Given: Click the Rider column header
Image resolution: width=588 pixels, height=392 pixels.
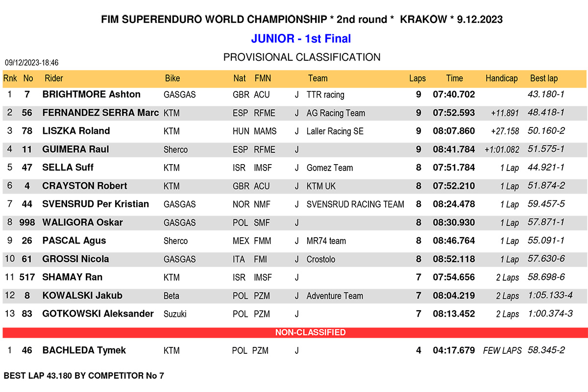Looking at the screenshot, I should pyautogui.click(x=54, y=78).
